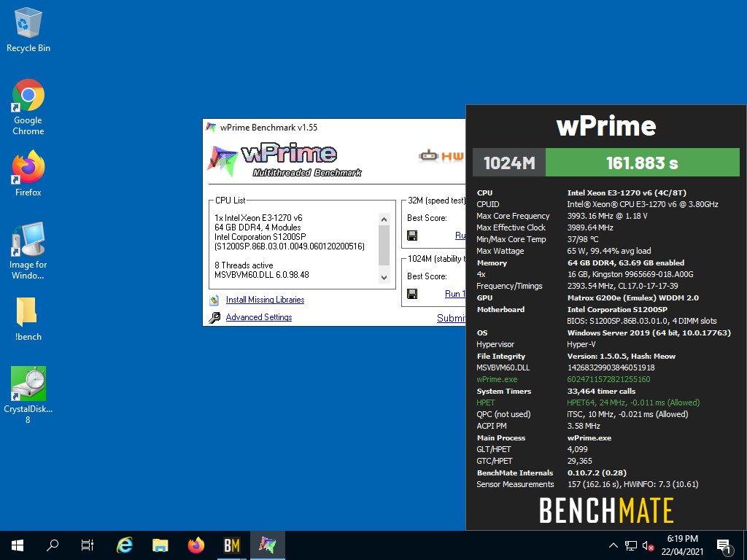Image resolution: width=747 pixels, height=560 pixels.
Task: Click Max Wattage value '65 W, 99.44% avg load'
Action: [609, 251]
